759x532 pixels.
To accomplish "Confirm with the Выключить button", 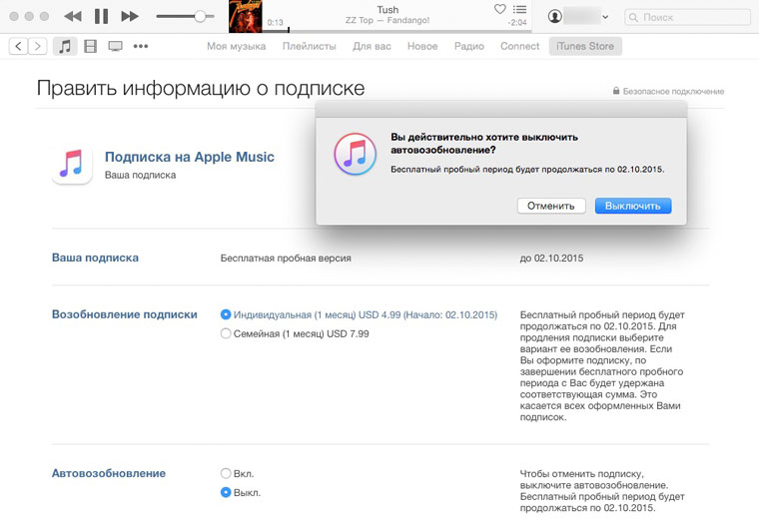I will coord(633,206).
